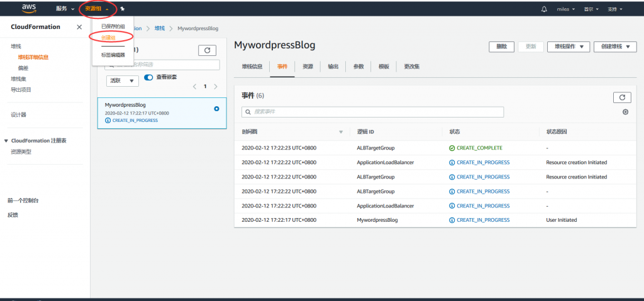Click the pin shortcut icon in the top bar

click(x=123, y=9)
